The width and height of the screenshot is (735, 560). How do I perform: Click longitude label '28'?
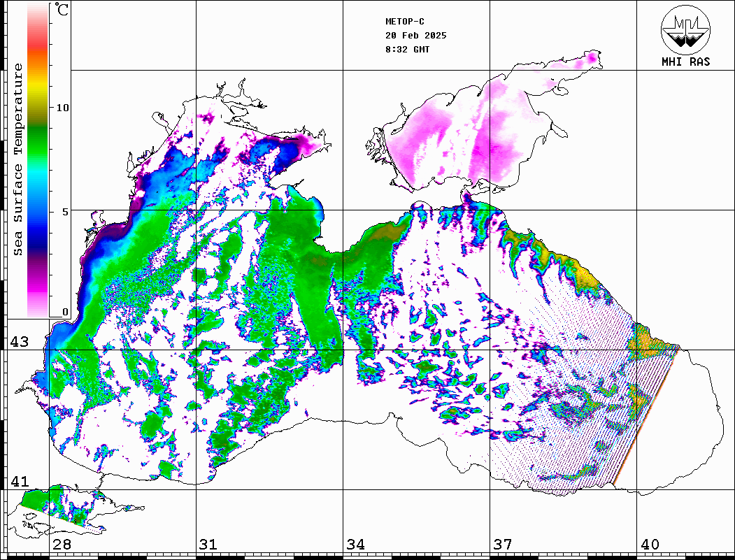pos(62,544)
